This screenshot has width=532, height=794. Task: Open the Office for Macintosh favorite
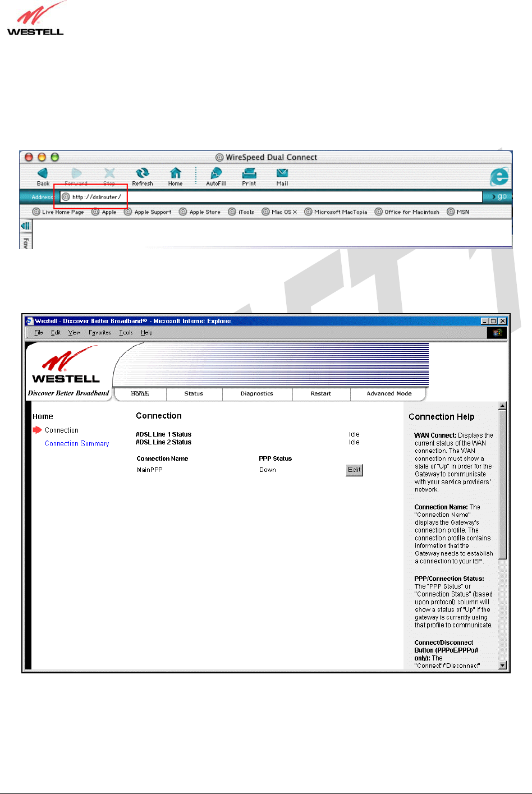pyautogui.click(x=407, y=212)
